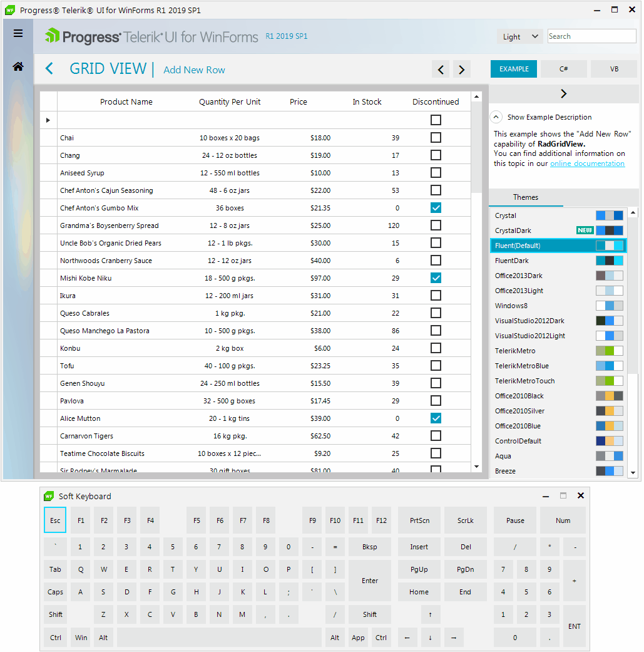Uncheck Discontinued for Chef Anton's Gumbo Mix
This screenshot has height=652, width=644.
coord(436,208)
